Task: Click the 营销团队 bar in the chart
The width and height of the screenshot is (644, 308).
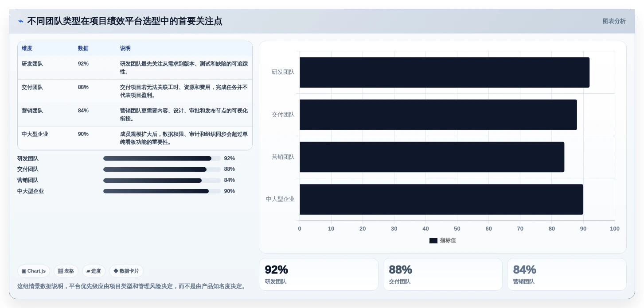Action: 432,157
